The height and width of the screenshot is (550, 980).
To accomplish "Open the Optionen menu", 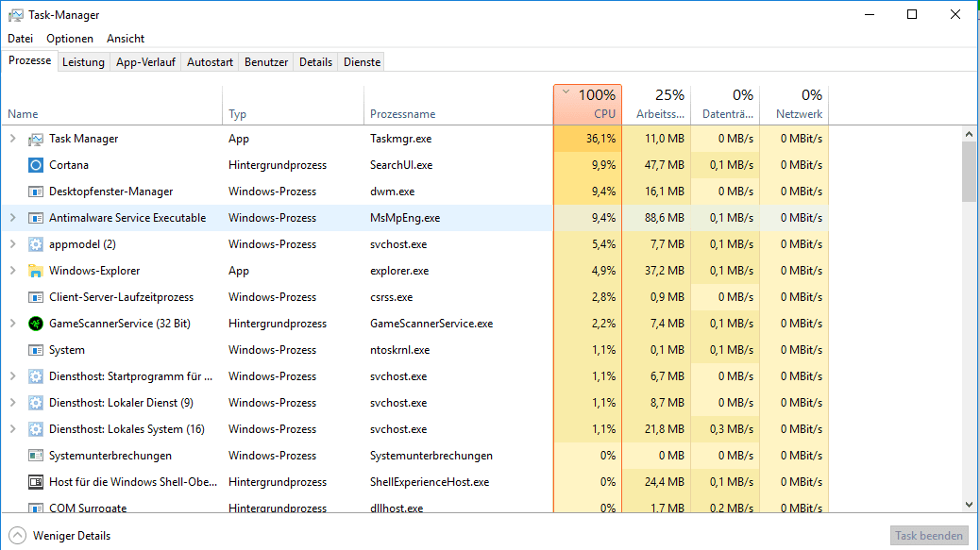I will pos(69,39).
